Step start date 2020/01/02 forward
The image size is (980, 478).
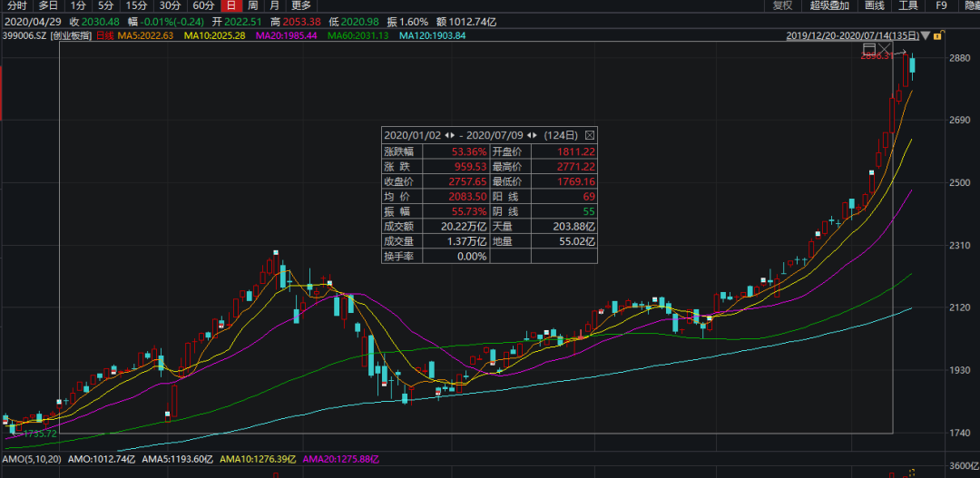(x=451, y=134)
